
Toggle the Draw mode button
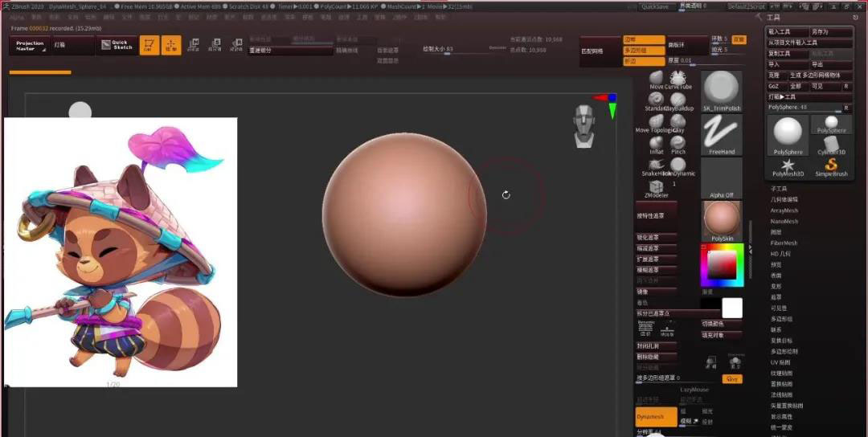(171, 45)
